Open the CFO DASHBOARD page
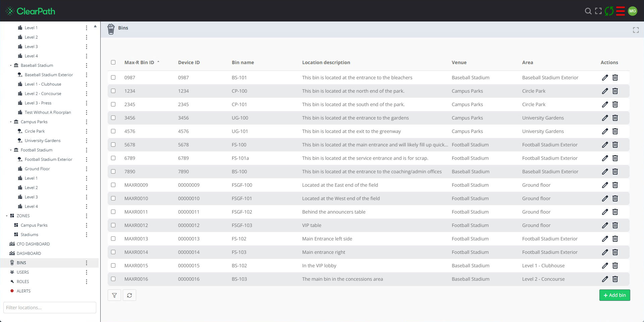Viewport: 644px width, 322px height. tap(33, 244)
